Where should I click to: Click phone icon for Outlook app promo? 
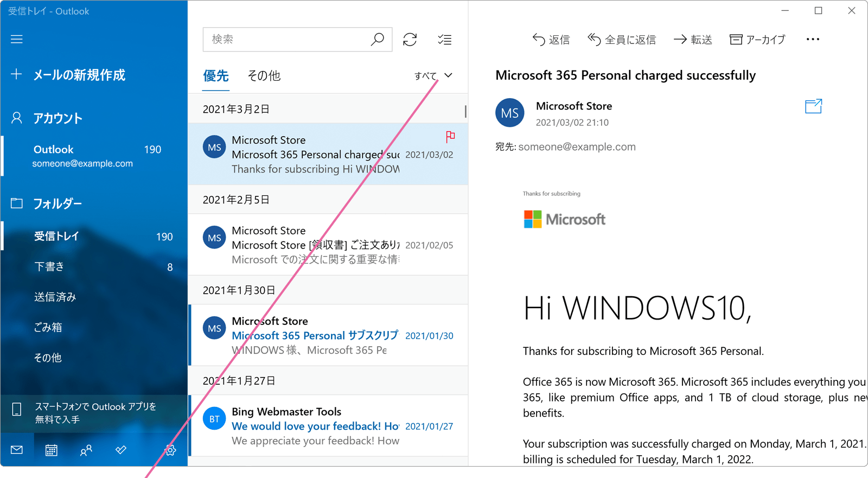coord(17,409)
